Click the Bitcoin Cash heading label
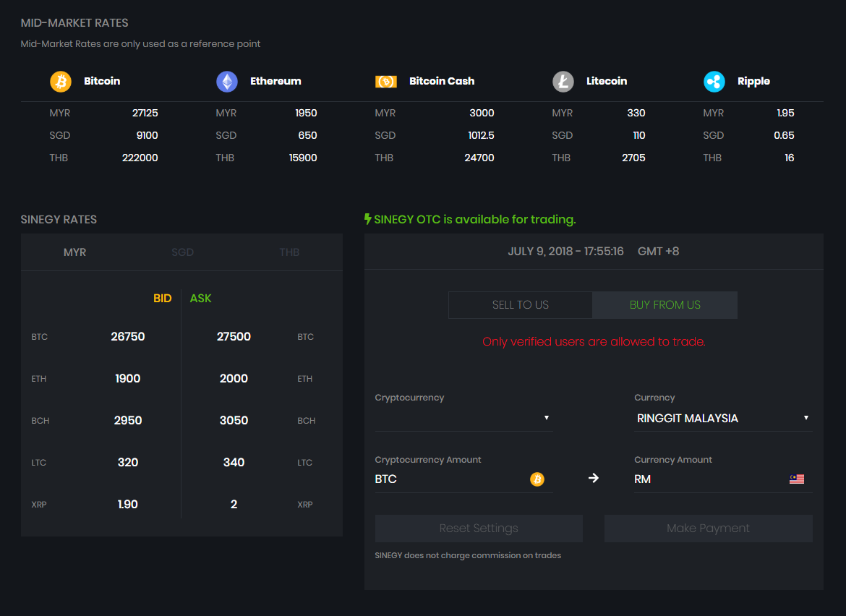 (442, 81)
